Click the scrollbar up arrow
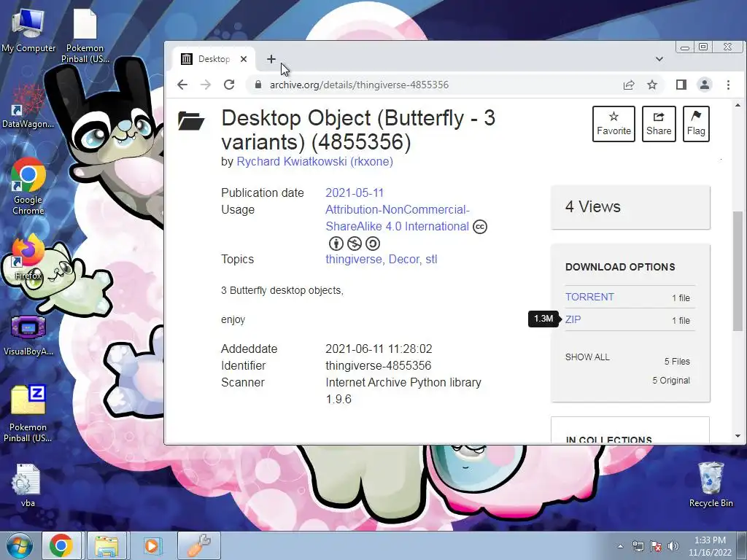Image resolution: width=747 pixels, height=560 pixels. (x=738, y=105)
